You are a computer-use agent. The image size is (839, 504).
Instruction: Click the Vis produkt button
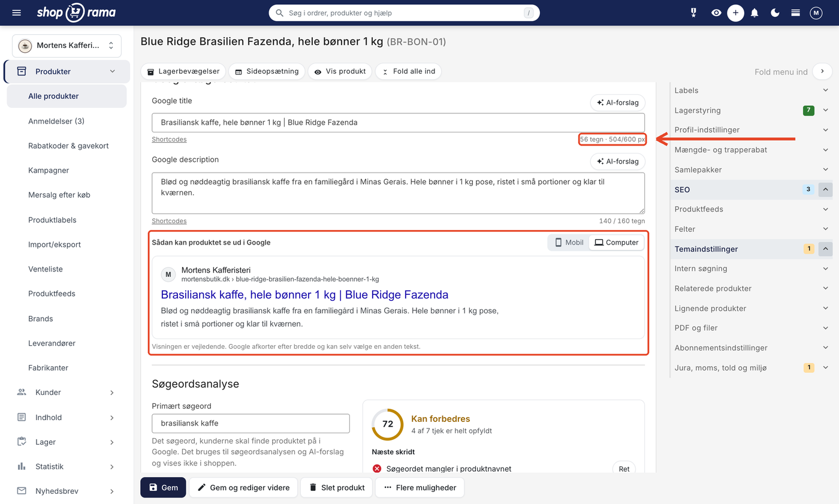pyautogui.click(x=340, y=71)
